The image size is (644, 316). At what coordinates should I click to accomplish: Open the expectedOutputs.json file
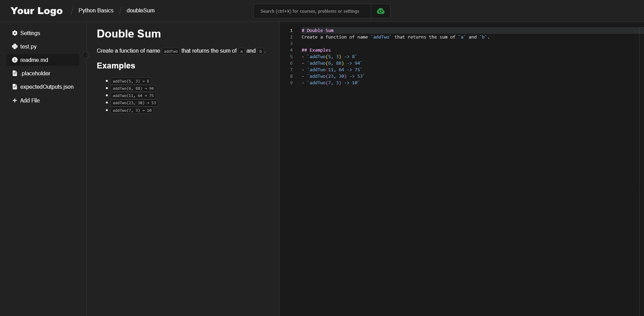click(43, 87)
